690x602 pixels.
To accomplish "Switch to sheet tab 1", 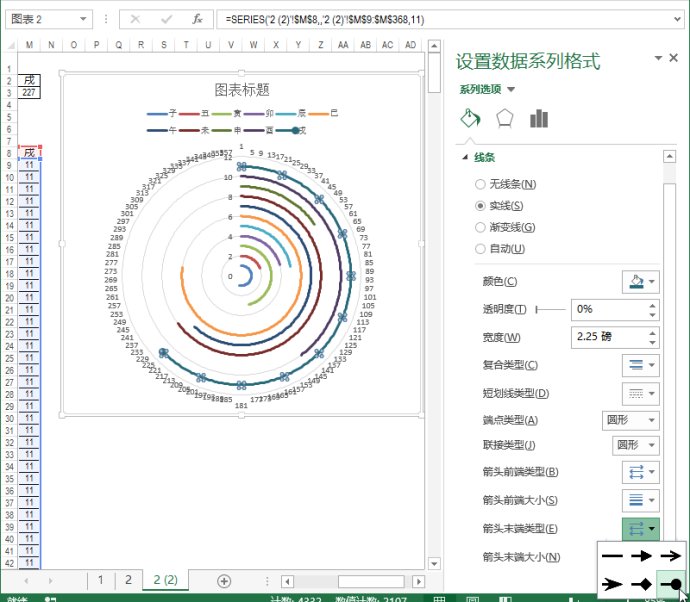I will click(101, 580).
